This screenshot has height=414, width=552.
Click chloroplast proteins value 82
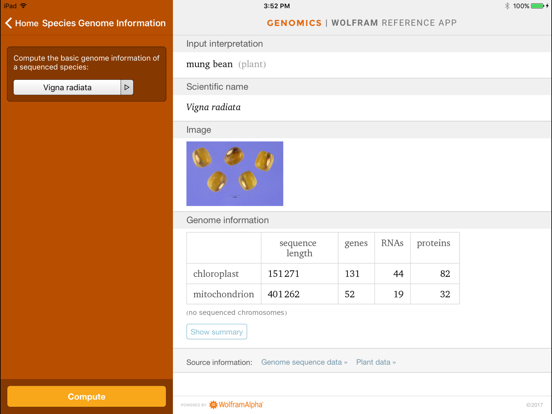(x=445, y=274)
